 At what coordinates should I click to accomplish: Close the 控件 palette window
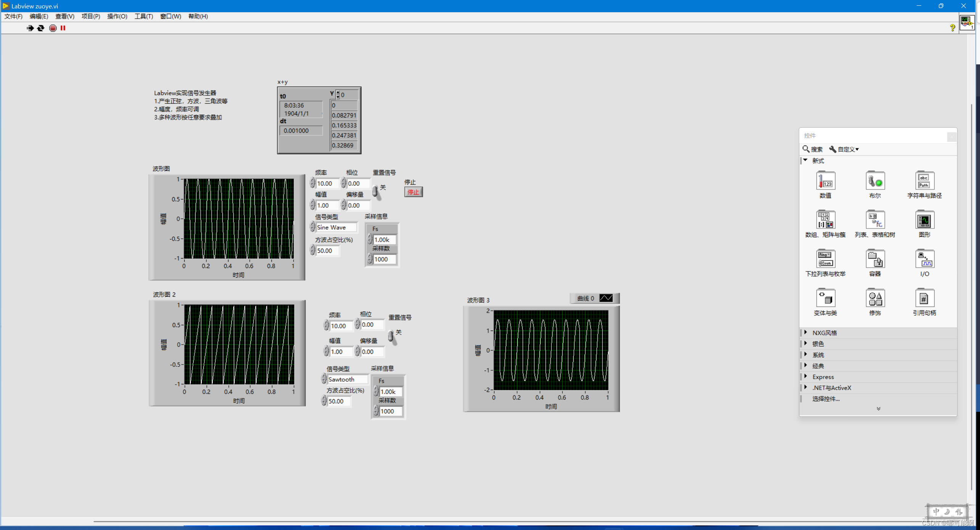tap(952, 137)
